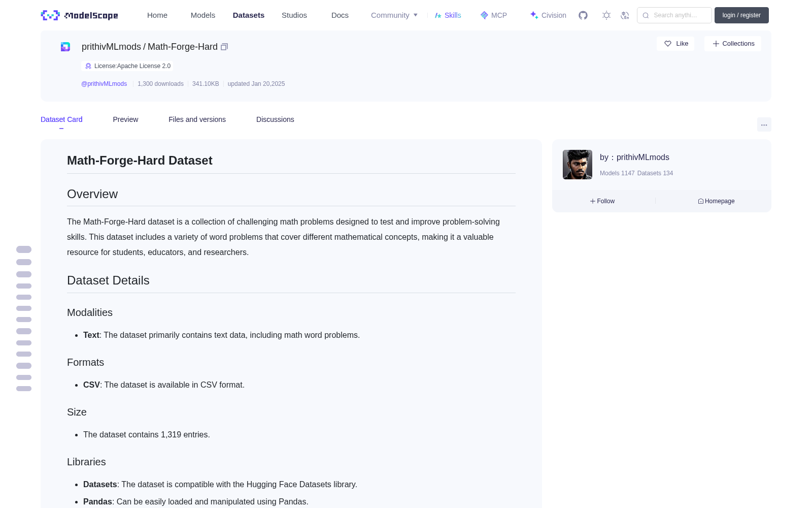The image size is (812, 508).
Task: Click the Dataset Details heading
Action: (108, 280)
